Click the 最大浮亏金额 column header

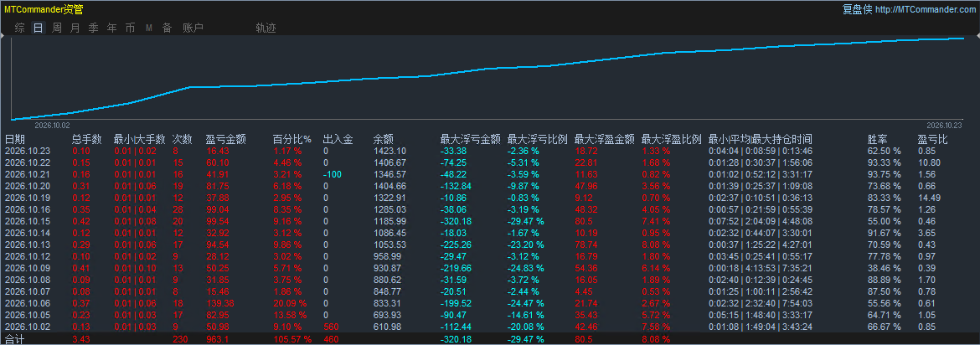pos(470,139)
